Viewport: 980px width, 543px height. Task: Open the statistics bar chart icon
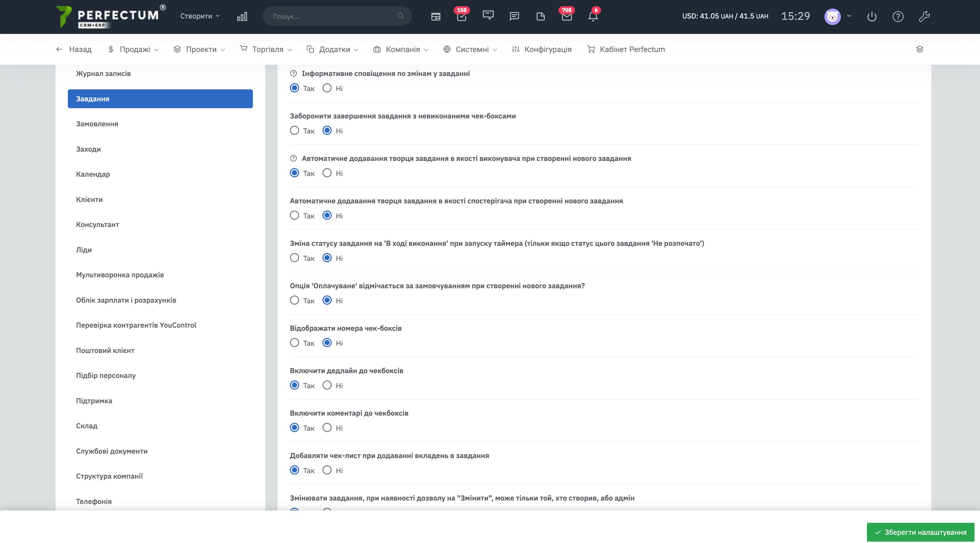pos(242,16)
